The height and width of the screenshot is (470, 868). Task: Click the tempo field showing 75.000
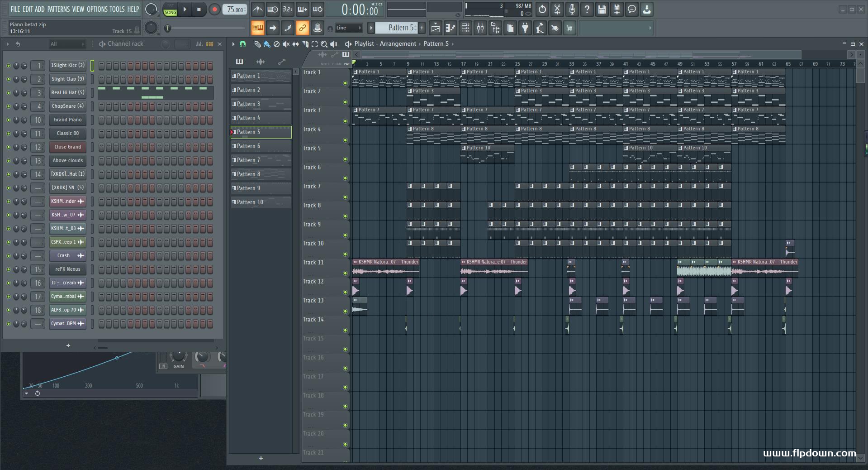coord(235,10)
